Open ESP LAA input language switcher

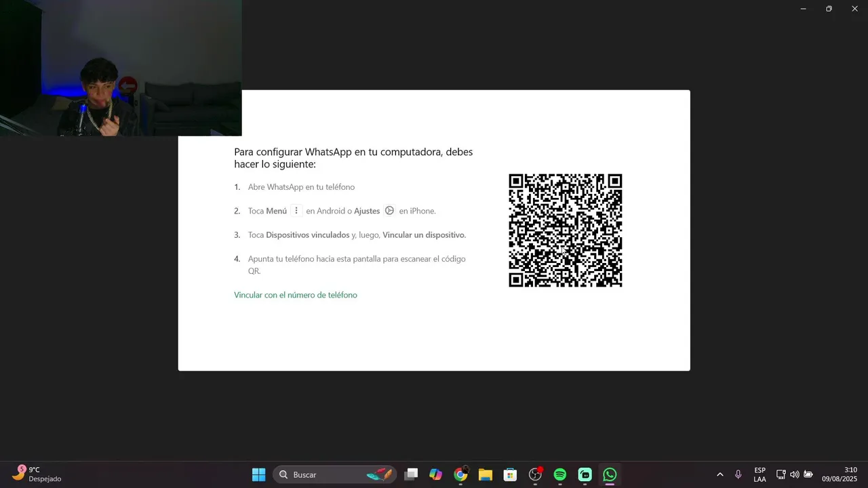pos(760,474)
